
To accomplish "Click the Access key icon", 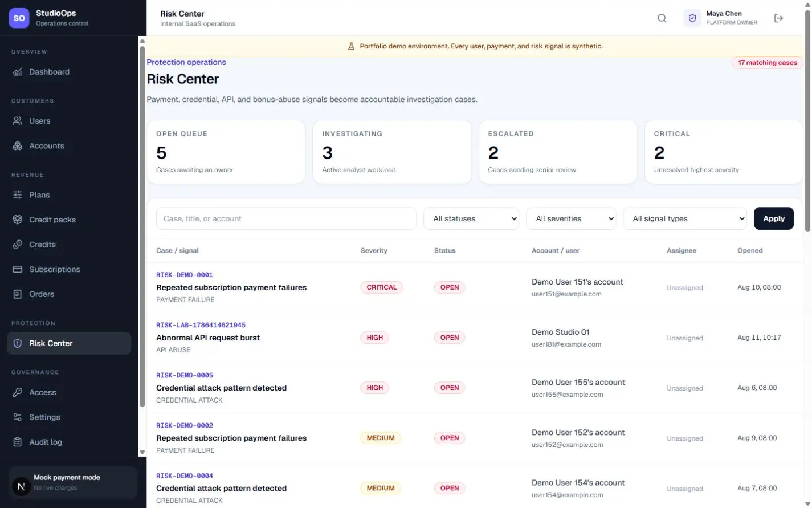I will [x=18, y=392].
